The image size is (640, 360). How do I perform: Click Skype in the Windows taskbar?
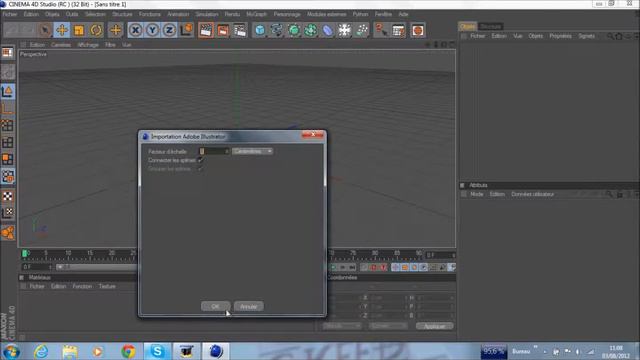tap(157, 351)
